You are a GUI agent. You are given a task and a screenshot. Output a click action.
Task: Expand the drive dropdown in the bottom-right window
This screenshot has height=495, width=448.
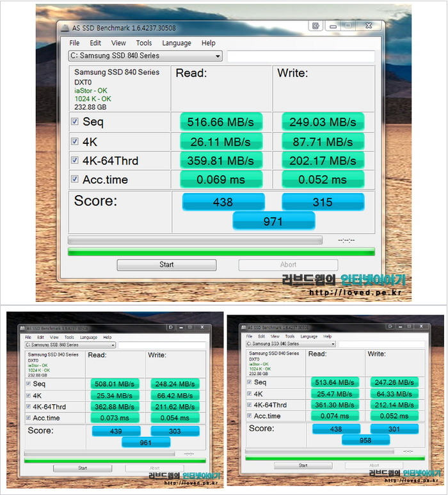pos(291,343)
